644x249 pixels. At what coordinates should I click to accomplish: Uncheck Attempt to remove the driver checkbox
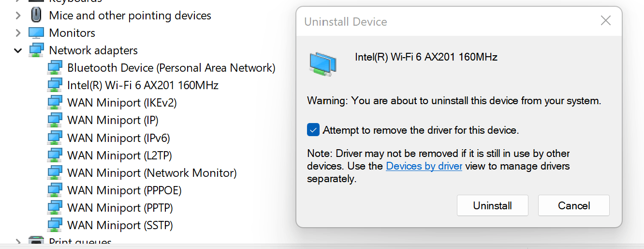point(313,130)
